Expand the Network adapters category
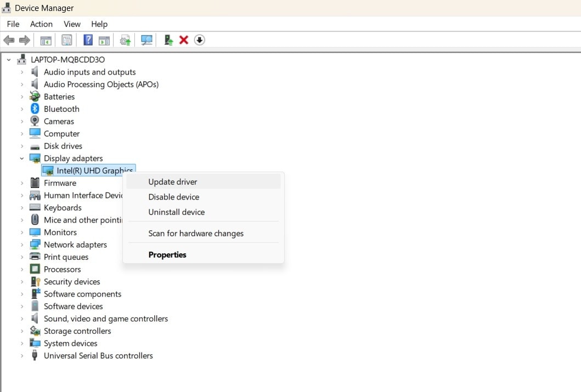The height and width of the screenshot is (392, 581). [x=22, y=245]
